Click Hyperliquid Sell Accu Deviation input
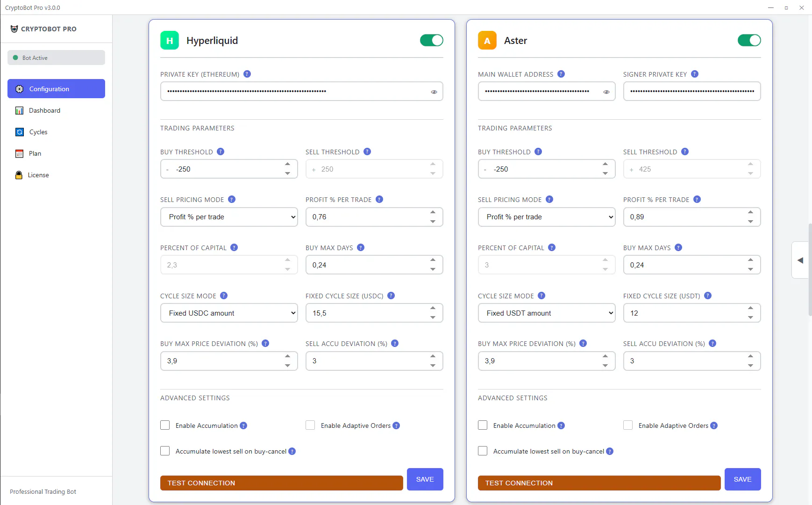This screenshot has width=812, height=505. click(374, 361)
